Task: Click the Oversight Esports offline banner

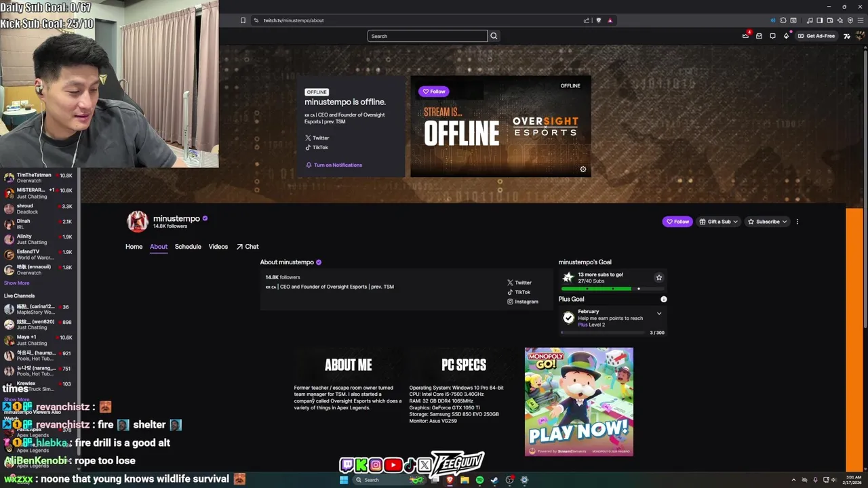Action: (x=500, y=126)
